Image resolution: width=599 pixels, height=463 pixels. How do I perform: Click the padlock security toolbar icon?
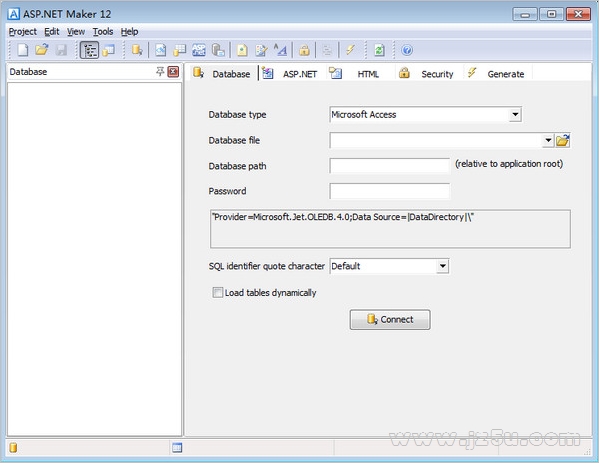[x=304, y=50]
